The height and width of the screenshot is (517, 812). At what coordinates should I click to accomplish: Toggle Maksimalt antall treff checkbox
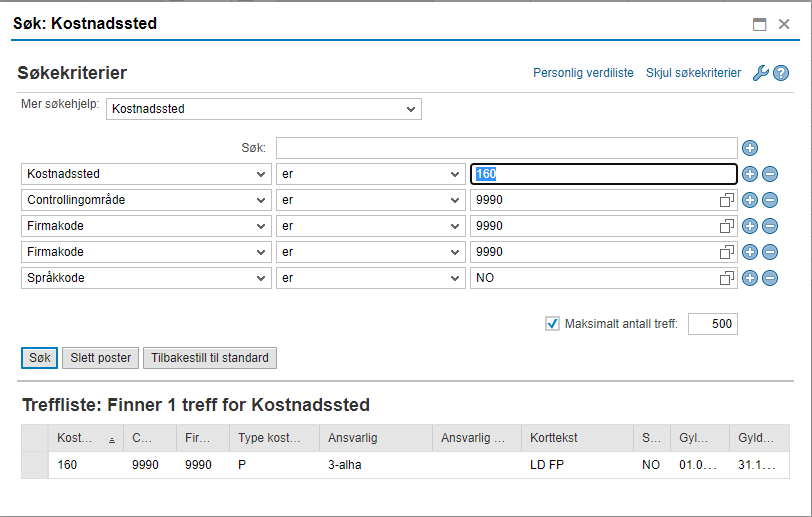pyautogui.click(x=552, y=324)
